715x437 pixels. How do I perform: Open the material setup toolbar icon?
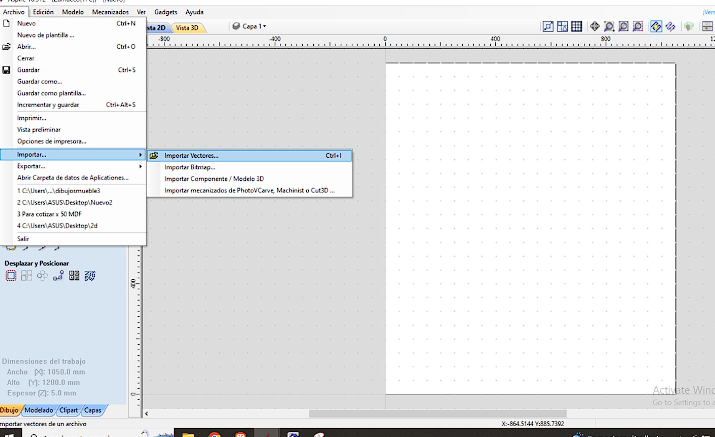(x=548, y=26)
